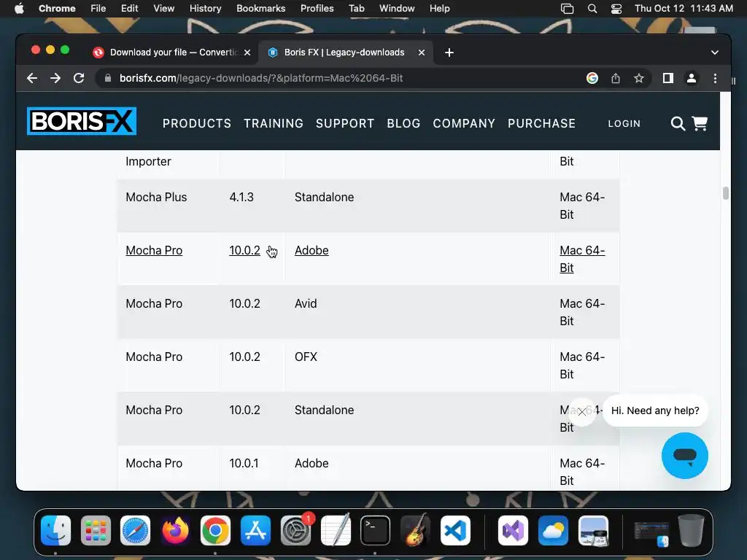Open a new tab with the plus button
This screenshot has height=560, width=747.
point(449,52)
